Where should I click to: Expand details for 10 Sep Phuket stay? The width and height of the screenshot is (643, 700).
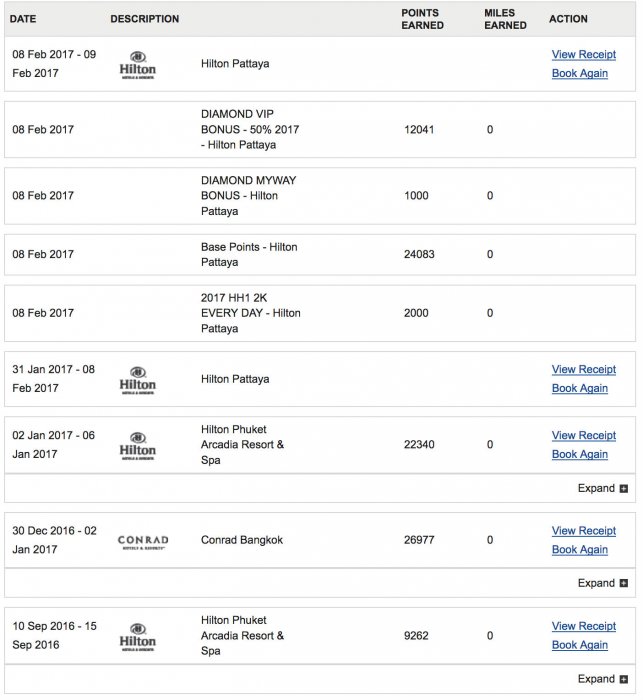point(603,679)
